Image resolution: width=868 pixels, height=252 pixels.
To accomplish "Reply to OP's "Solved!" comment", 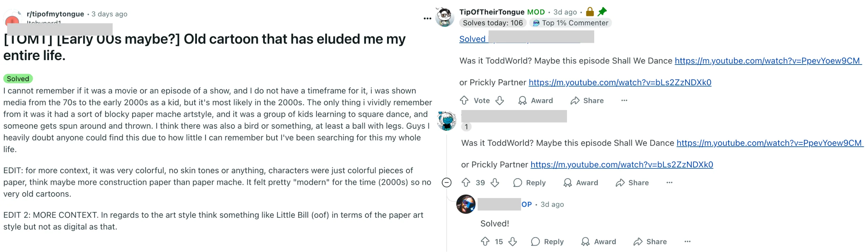I will point(547,241).
